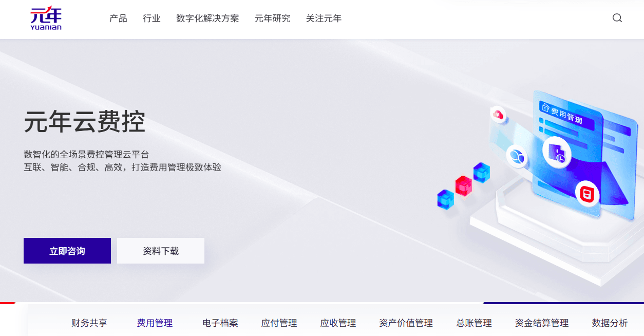Open the search icon
Image resolution: width=644 pixels, height=336 pixels.
click(x=617, y=18)
